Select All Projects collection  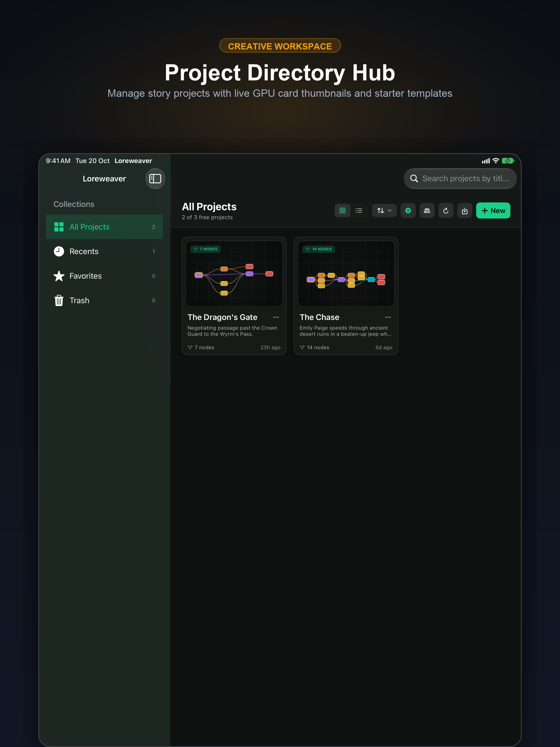(104, 227)
